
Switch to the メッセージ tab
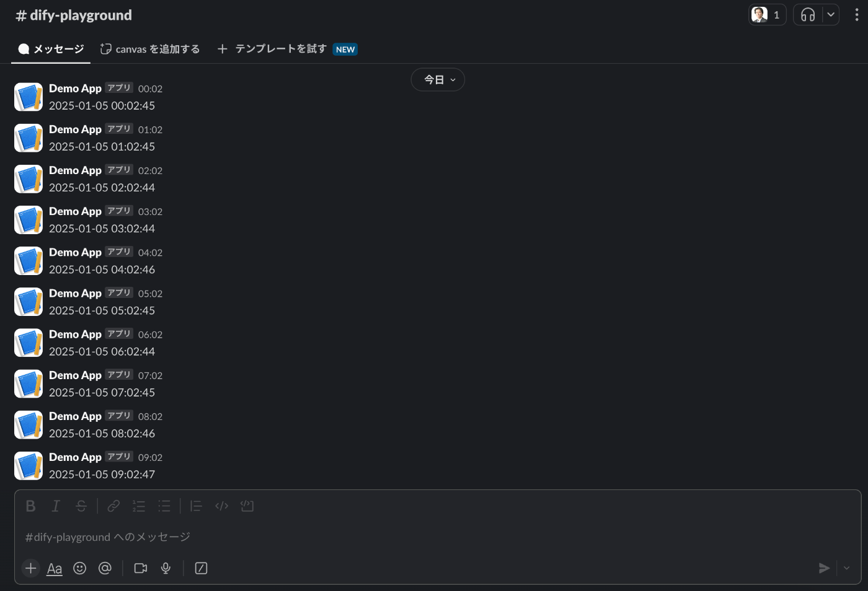tap(50, 48)
